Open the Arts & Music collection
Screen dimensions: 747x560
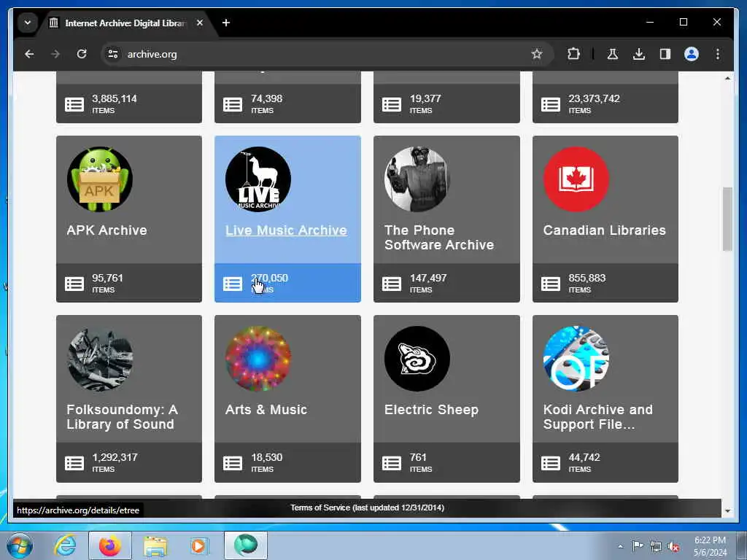click(x=266, y=410)
